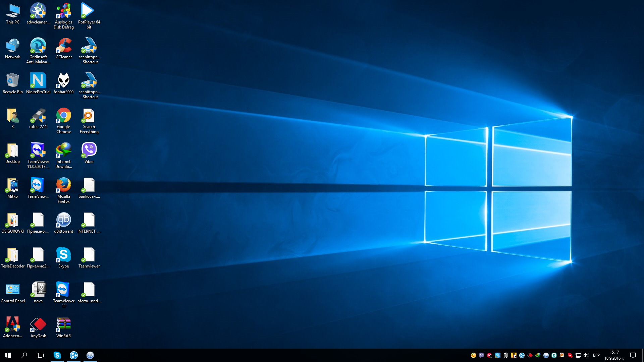Switch to TeamViewer taskbar button
The image size is (644, 362).
[74, 355]
